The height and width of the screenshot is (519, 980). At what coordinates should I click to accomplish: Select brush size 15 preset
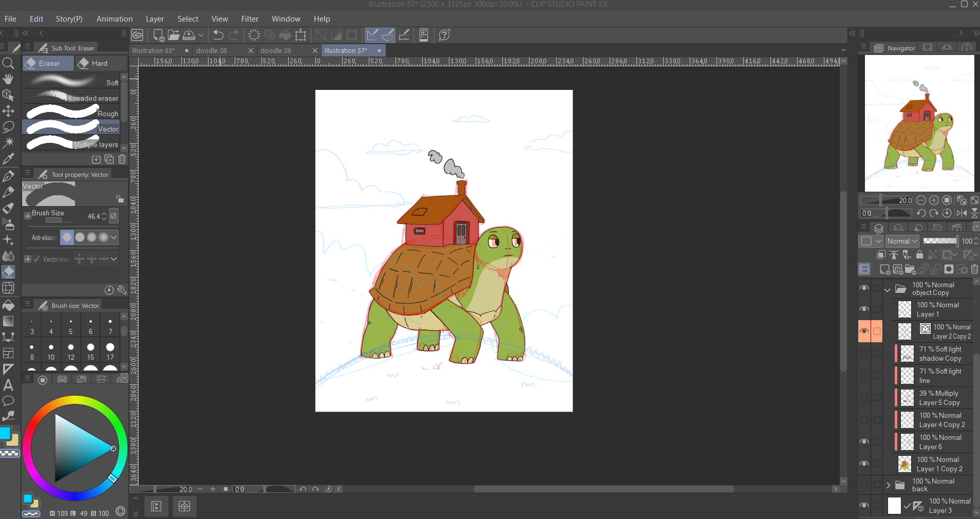90,351
